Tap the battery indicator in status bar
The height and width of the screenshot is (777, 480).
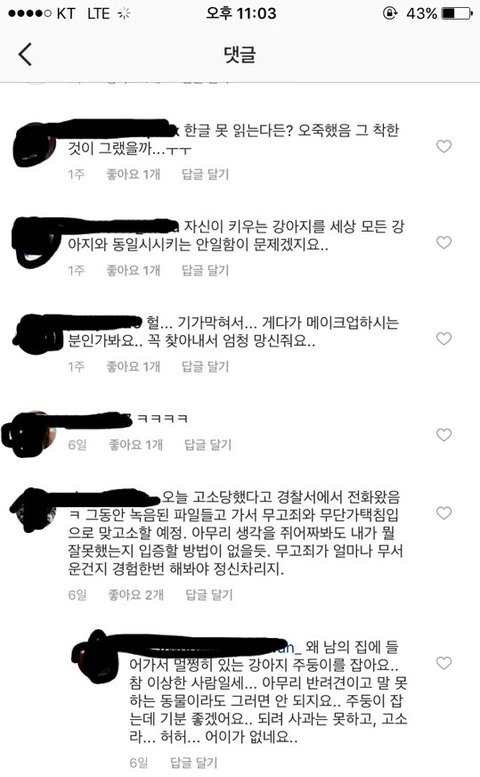pyautogui.click(x=457, y=13)
